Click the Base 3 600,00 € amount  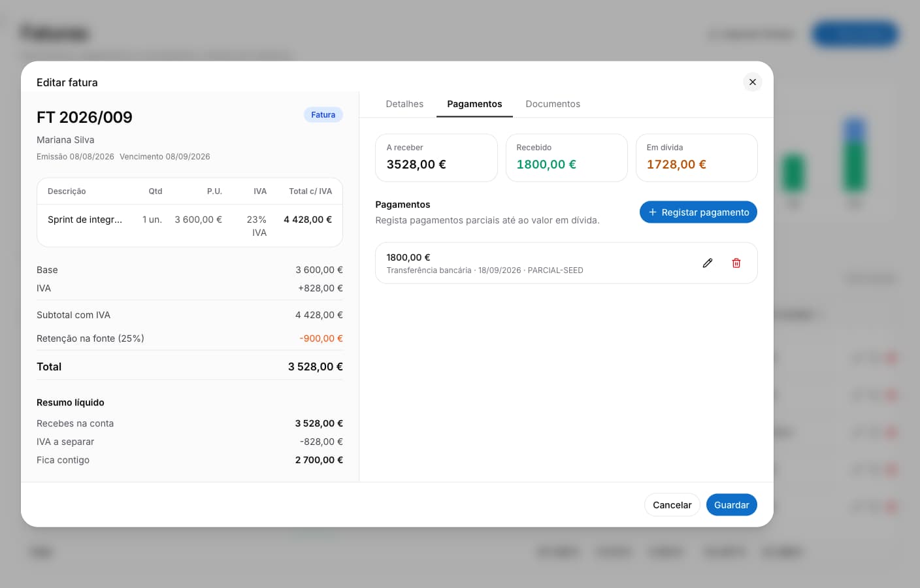(319, 270)
